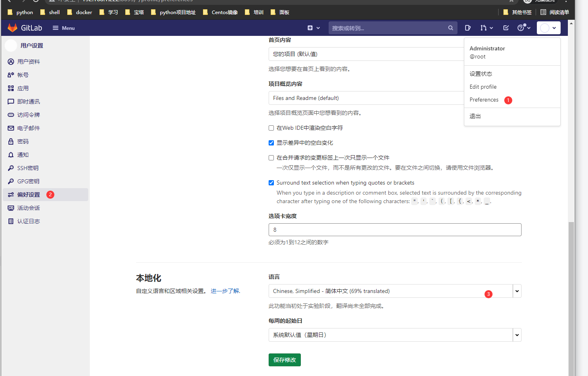Screen dimensions: 588x376
Task: Open the GPG密钥 settings page
Action: point(27,181)
